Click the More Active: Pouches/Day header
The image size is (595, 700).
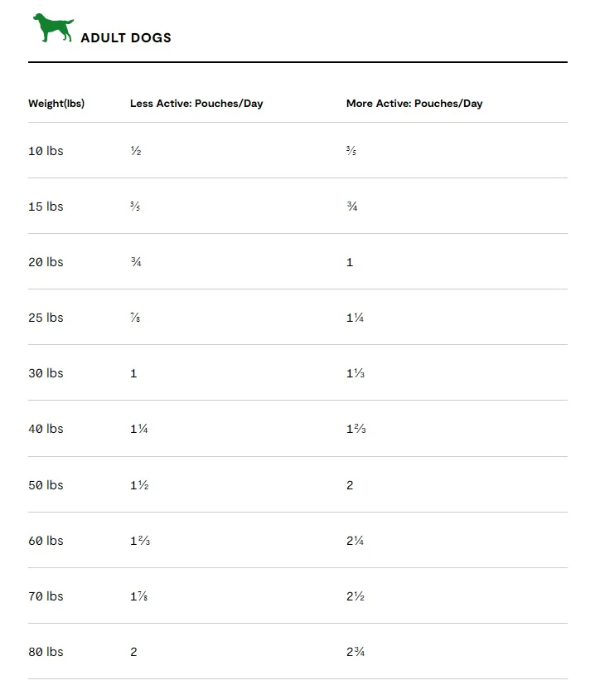[414, 104]
